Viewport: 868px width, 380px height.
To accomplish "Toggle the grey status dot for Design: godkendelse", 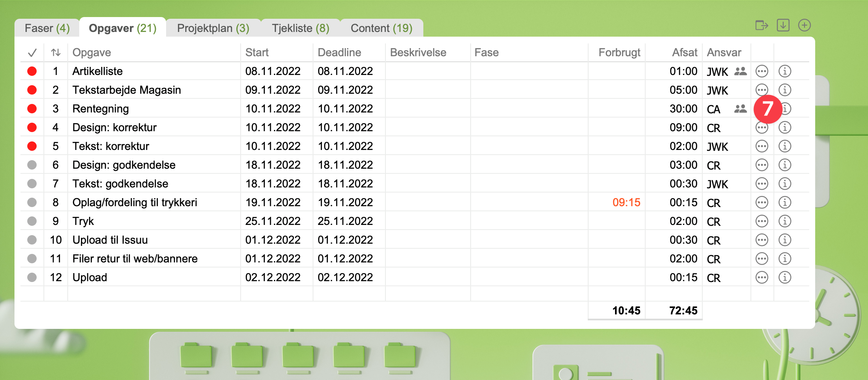I will point(32,165).
